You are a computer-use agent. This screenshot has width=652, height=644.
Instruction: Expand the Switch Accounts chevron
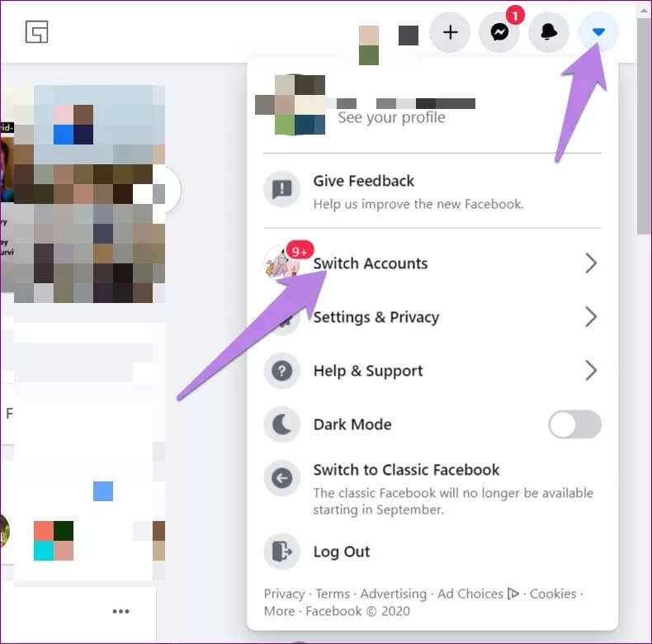pyautogui.click(x=591, y=263)
